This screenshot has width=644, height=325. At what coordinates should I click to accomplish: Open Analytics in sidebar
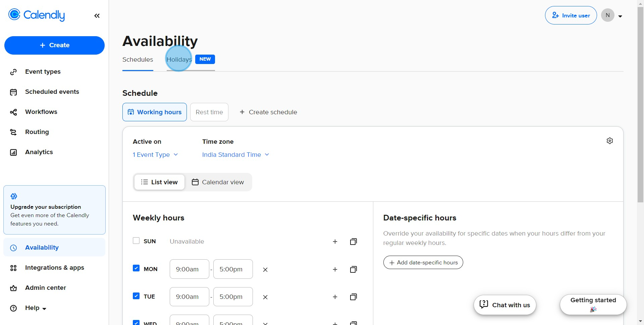[39, 152]
